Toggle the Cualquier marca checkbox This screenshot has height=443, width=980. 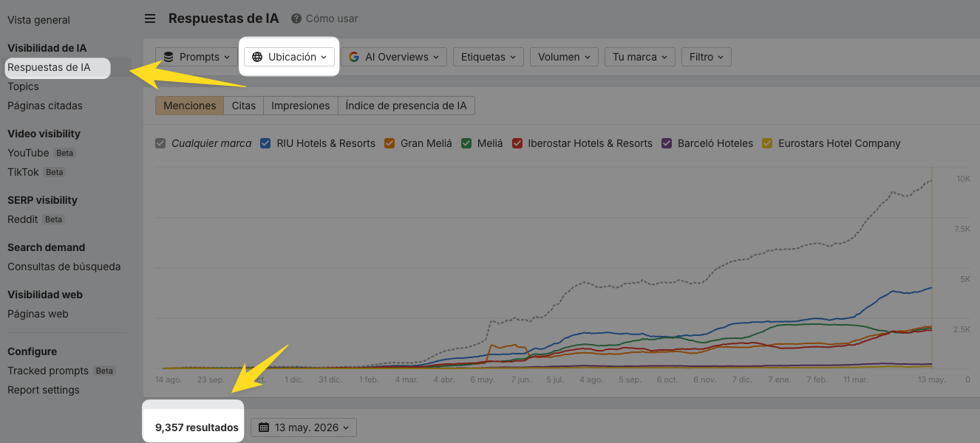(160, 143)
